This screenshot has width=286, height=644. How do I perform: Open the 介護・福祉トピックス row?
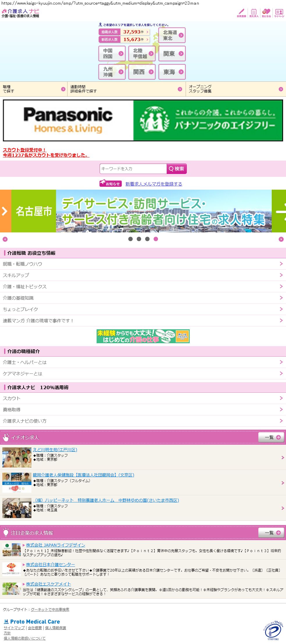[143, 287]
